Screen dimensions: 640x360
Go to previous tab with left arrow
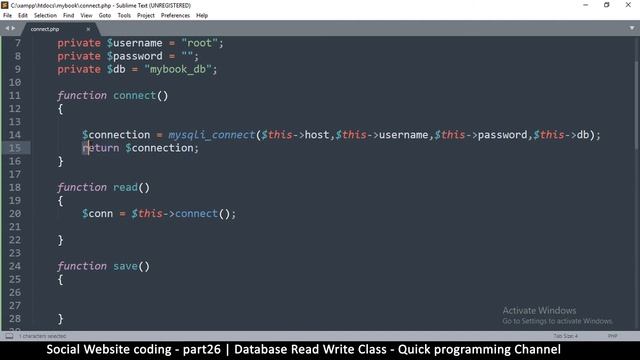tap(7, 28)
